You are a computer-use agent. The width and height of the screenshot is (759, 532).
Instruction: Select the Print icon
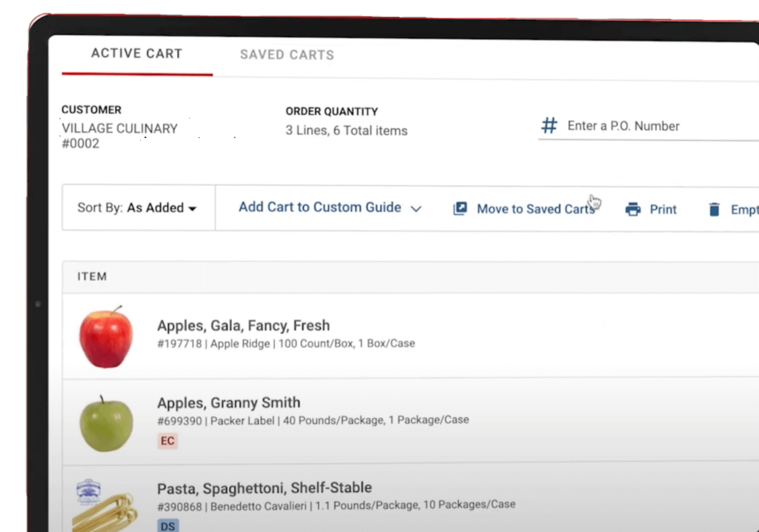(x=632, y=209)
